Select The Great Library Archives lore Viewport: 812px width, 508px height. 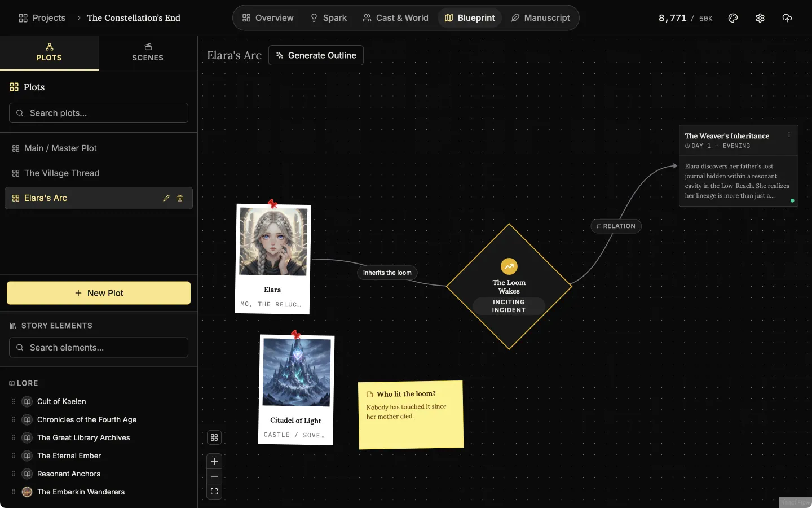(x=83, y=437)
